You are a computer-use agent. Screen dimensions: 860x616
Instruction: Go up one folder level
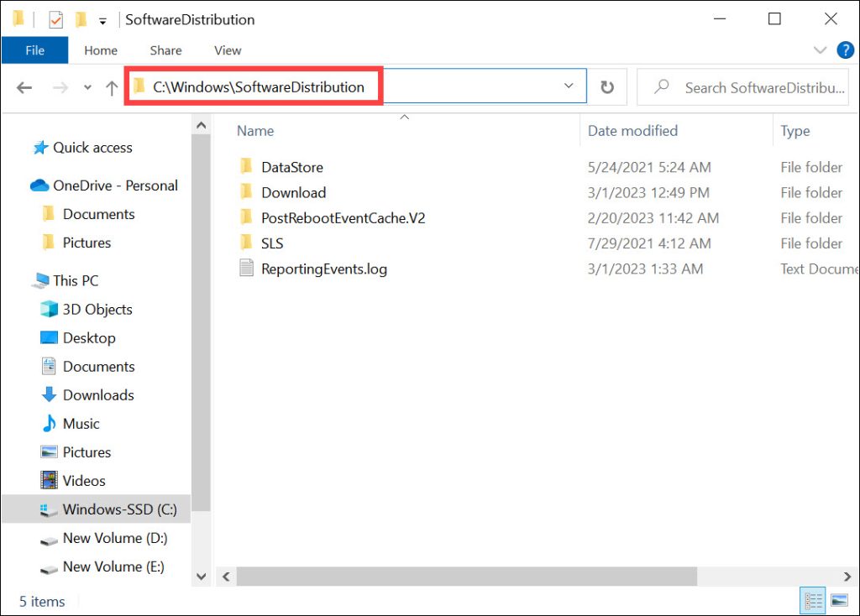112,87
